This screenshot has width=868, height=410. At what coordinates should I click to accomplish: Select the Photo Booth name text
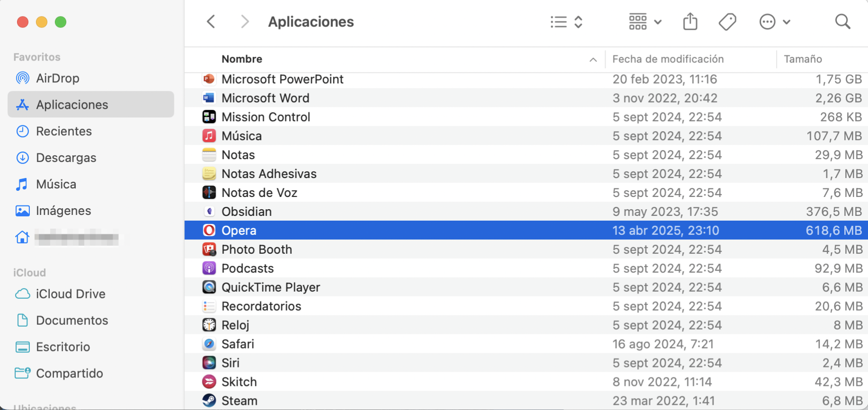[257, 250]
